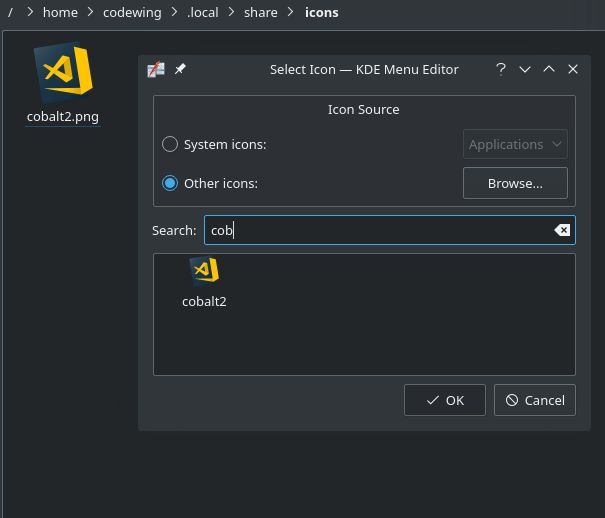Click the cobalt2.png file name label
Image resolution: width=605 pixels, height=518 pixels.
[63, 117]
